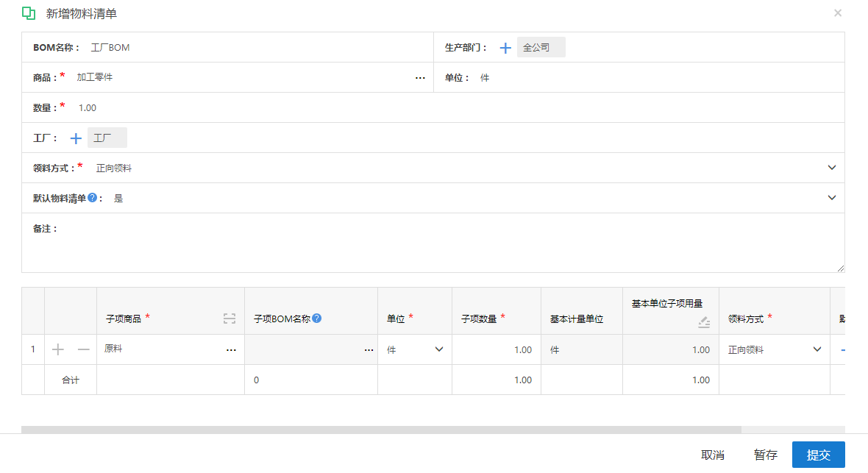Remove row 1 with the minus icon
The image size is (868, 473).
(84, 349)
